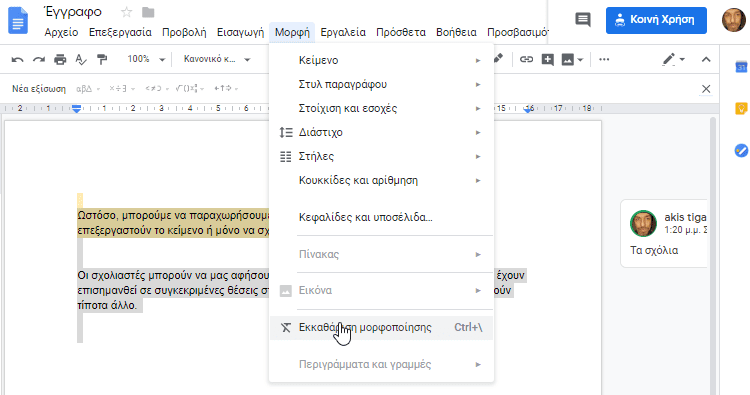Expand the editing mode pencil dropdown

[673, 60]
